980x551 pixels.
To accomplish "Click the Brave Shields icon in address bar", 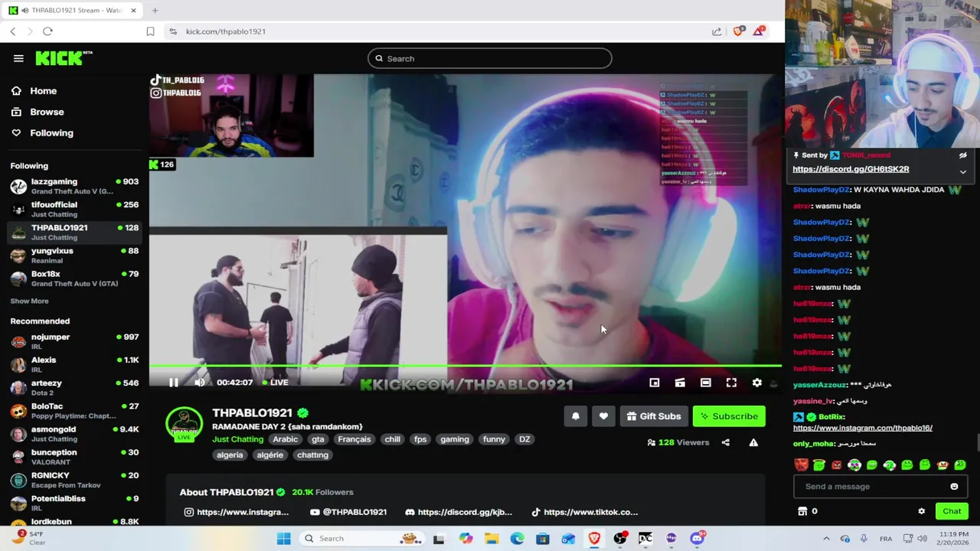I will point(738,31).
